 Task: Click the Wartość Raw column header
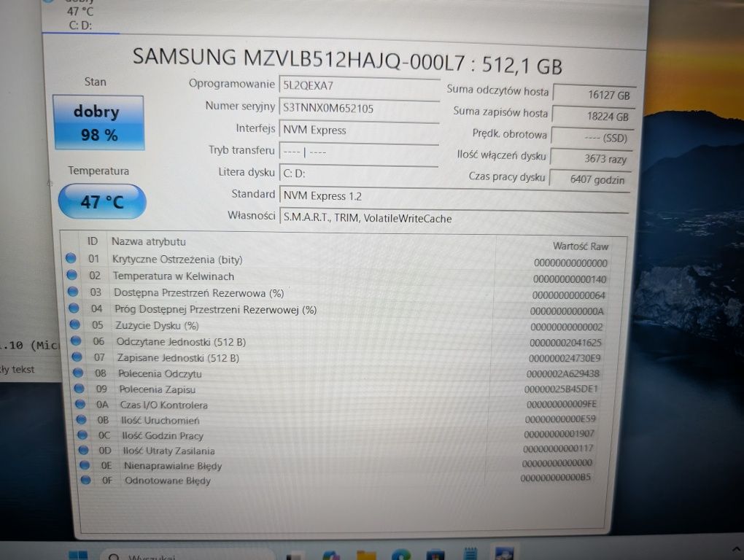581,246
